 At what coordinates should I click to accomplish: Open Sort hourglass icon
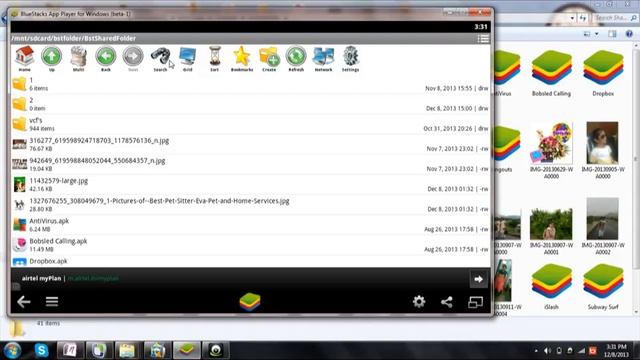215,58
